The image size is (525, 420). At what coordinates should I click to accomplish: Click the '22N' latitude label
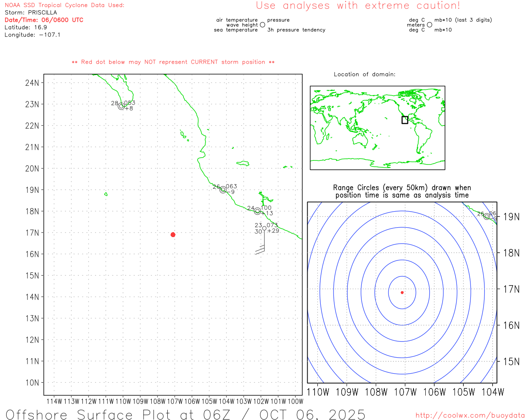[x=32, y=126]
